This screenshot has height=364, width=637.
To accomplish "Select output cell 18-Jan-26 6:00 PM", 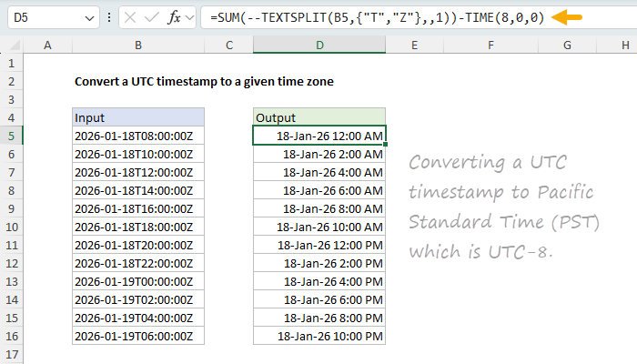I will (x=319, y=299).
